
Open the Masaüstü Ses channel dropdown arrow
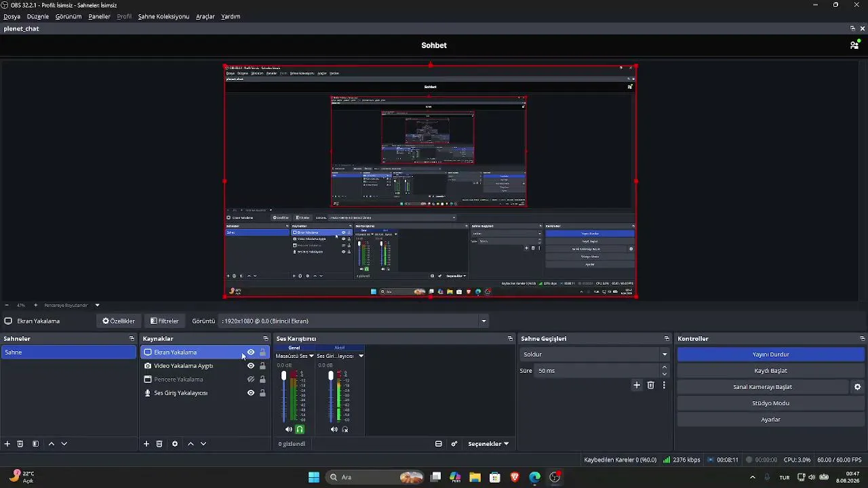coord(311,356)
